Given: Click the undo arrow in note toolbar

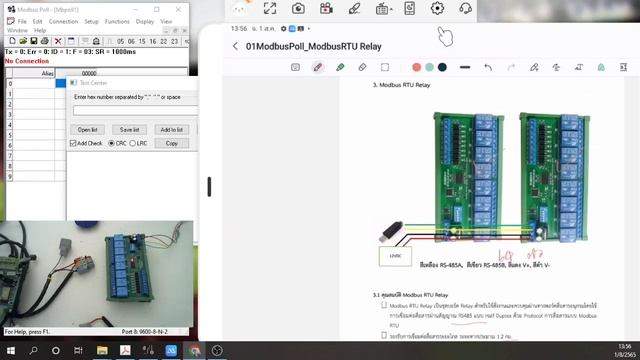Looking at the screenshot, I should click(488, 67).
